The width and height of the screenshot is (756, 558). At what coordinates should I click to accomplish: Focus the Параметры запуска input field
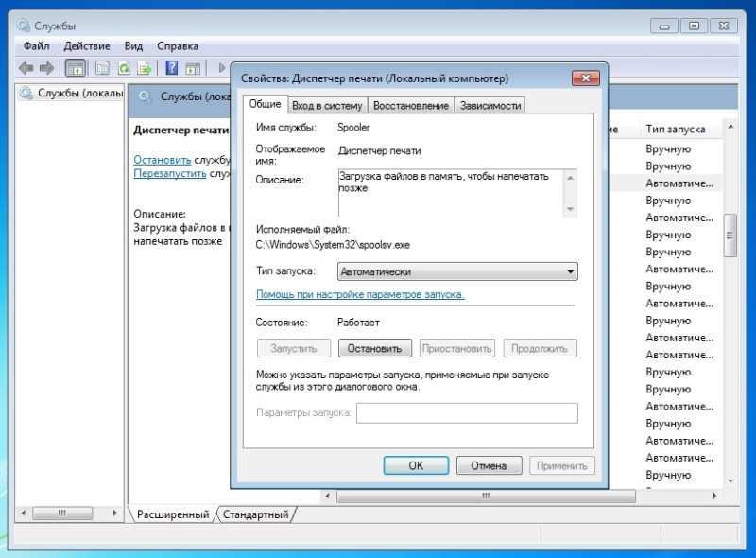(x=467, y=413)
